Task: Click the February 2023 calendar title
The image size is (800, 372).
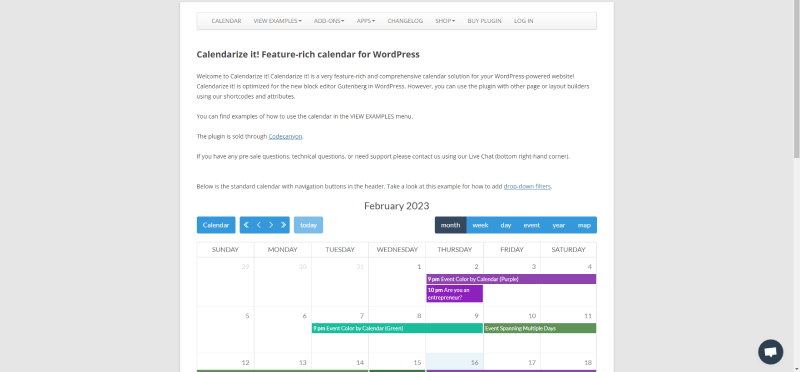Action: pyautogui.click(x=396, y=206)
